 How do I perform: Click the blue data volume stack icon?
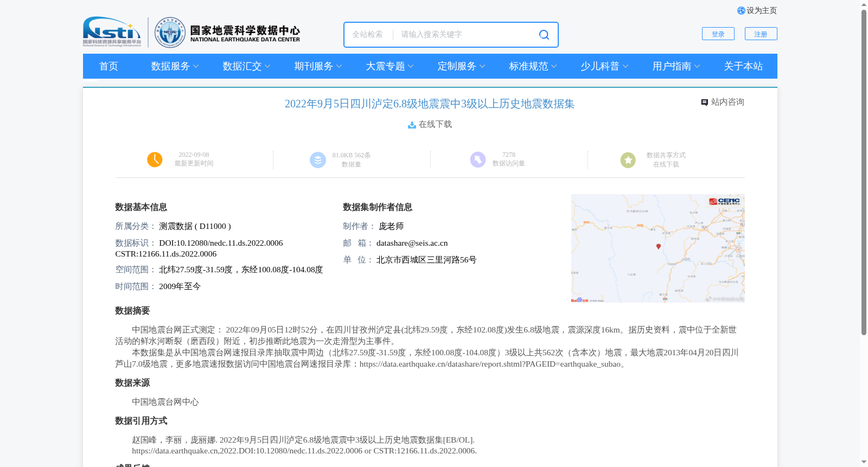pos(318,160)
